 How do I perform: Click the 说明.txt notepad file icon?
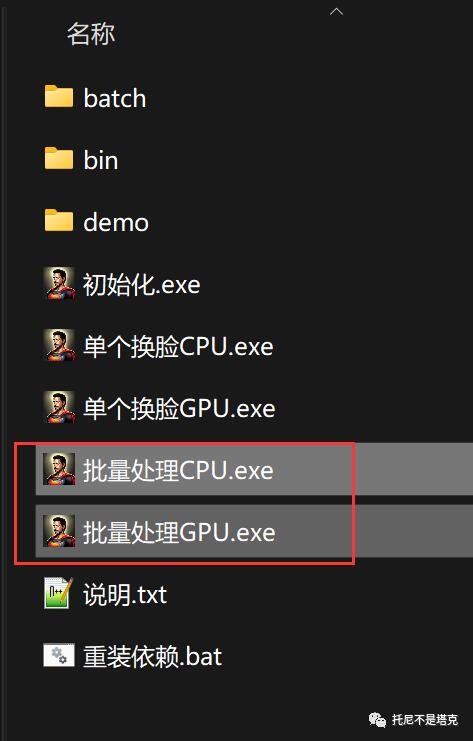(59, 593)
